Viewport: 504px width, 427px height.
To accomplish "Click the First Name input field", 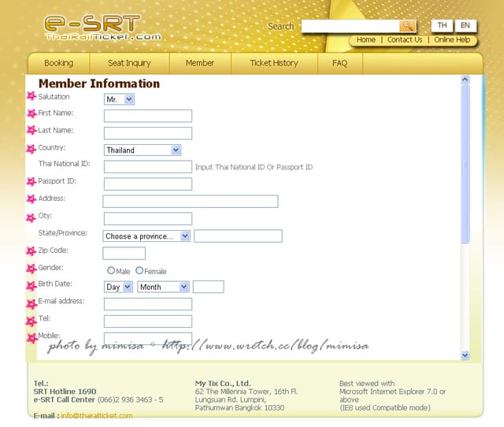I will point(148,116).
